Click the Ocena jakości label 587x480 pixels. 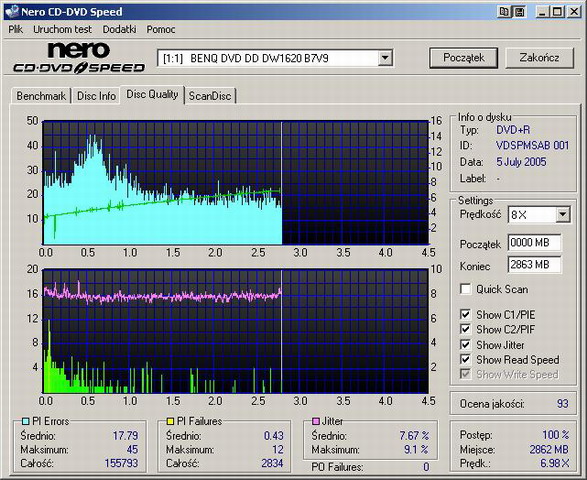492,404
